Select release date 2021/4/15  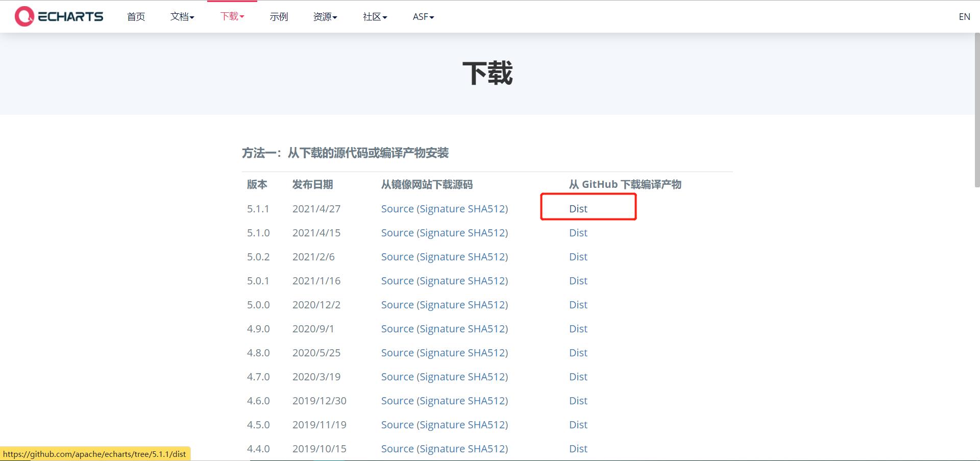[316, 233]
